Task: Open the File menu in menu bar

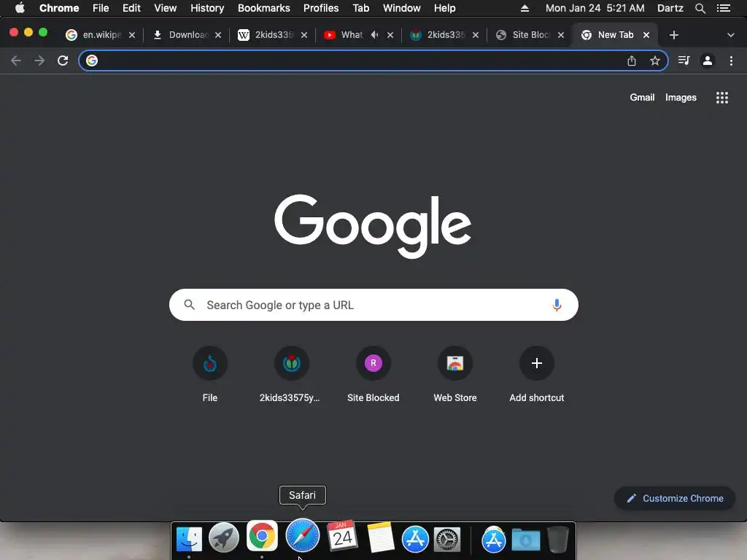Action: (x=101, y=8)
